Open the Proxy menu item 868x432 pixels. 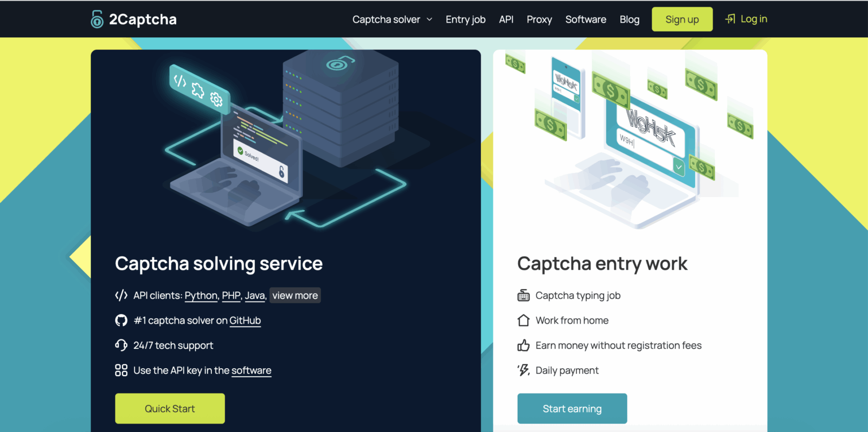click(x=539, y=19)
